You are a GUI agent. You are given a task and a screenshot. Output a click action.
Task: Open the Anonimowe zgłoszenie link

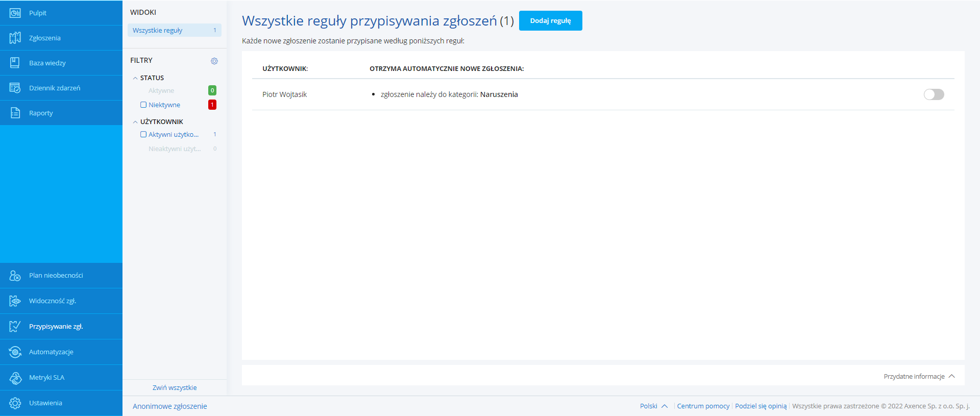(169, 406)
